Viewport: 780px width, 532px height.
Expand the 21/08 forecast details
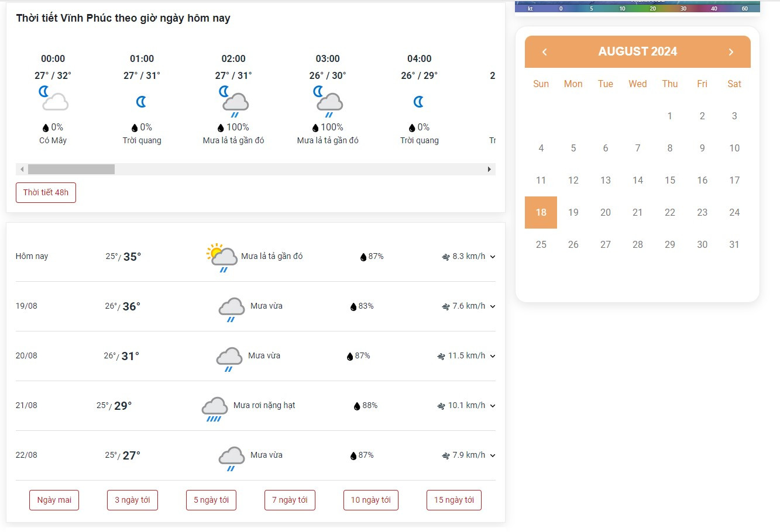point(493,406)
